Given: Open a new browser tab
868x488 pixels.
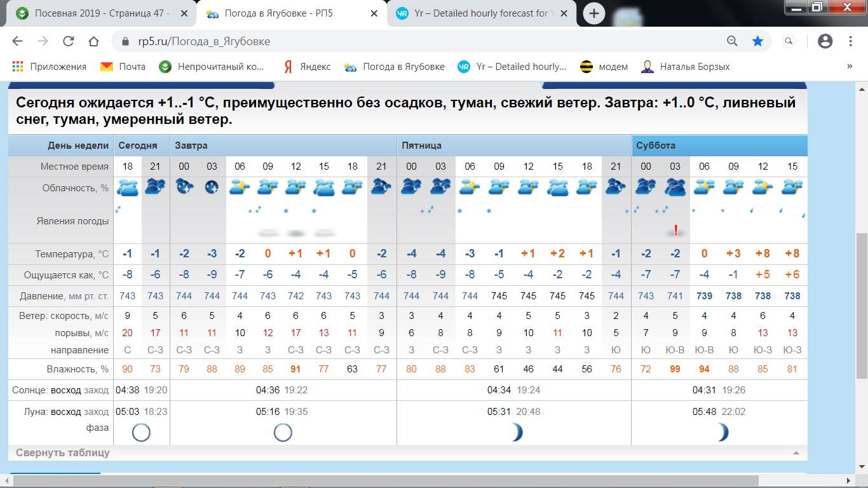Looking at the screenshot, I should [x=593, y=13].
